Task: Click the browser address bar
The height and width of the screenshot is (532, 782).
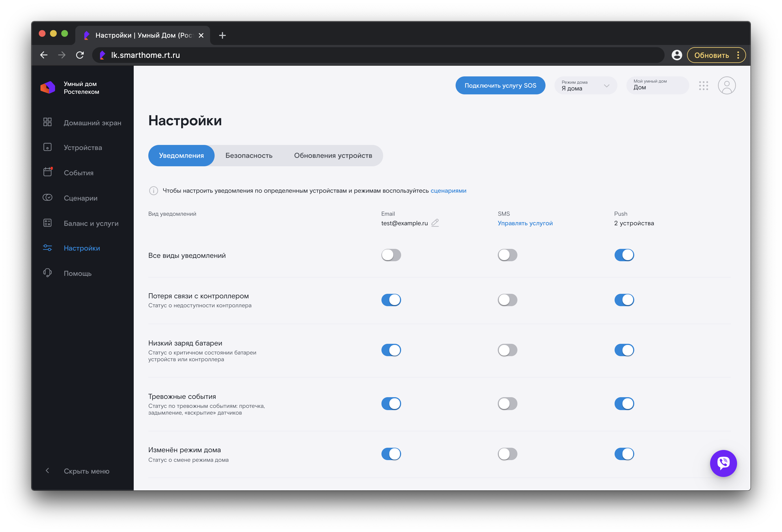Action: pyautogui.click(x=370, y=55)
